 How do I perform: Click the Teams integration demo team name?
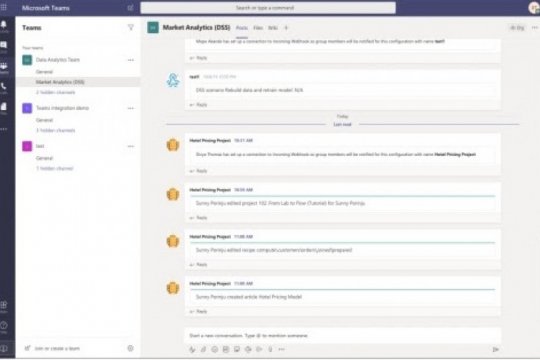click(x=62, y=108)
